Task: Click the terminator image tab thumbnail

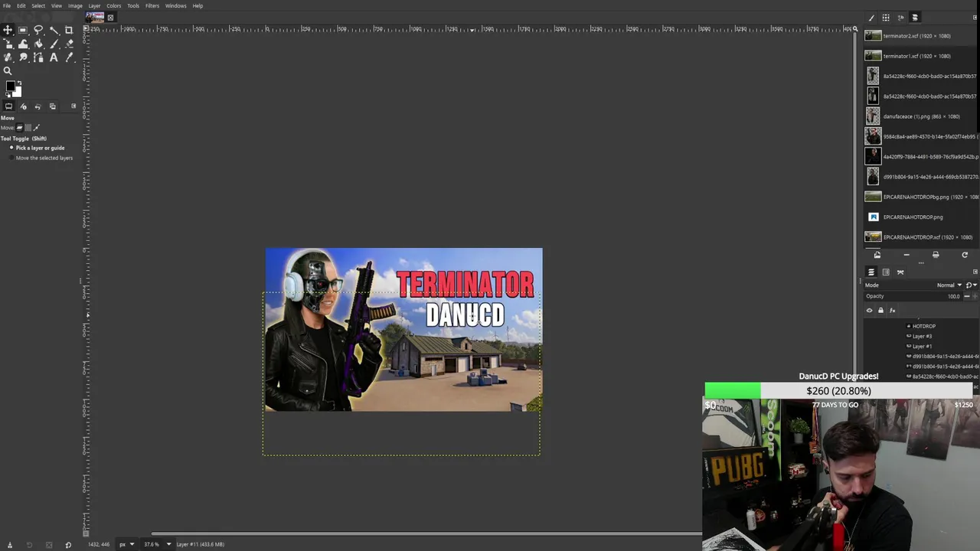Action: tap(95, 17)
